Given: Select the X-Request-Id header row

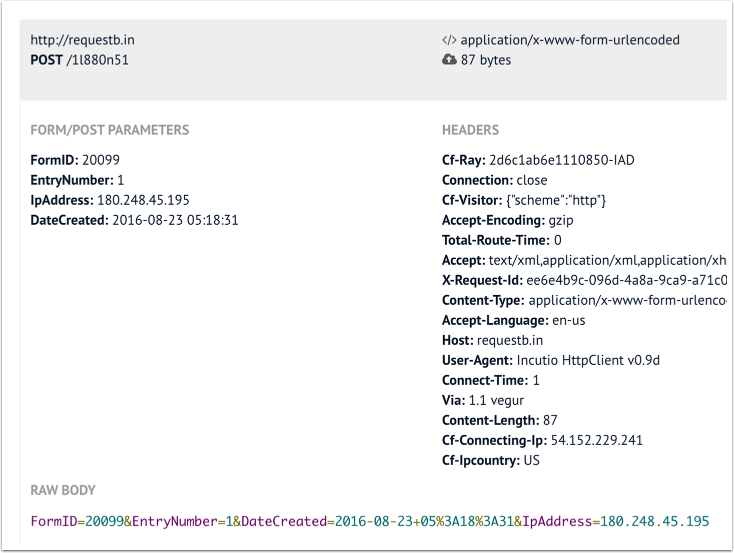Looking at the screenshot, I should point(582,280).
